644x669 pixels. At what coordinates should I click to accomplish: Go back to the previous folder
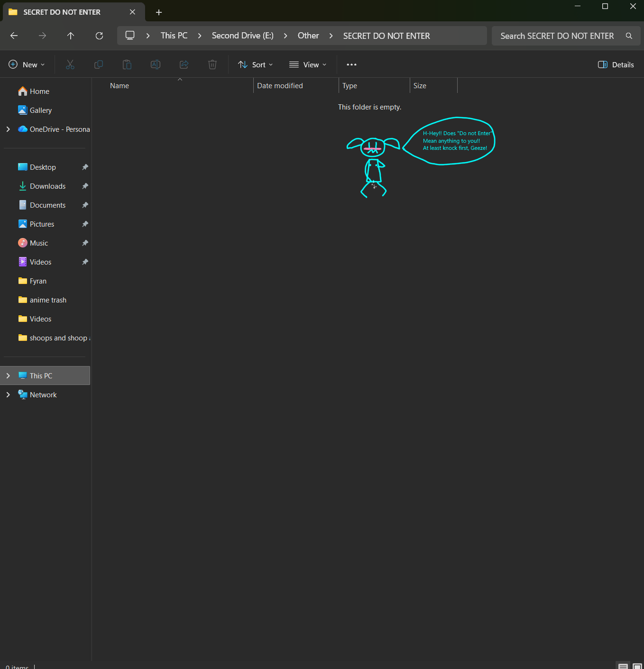(x=14, y=36)
